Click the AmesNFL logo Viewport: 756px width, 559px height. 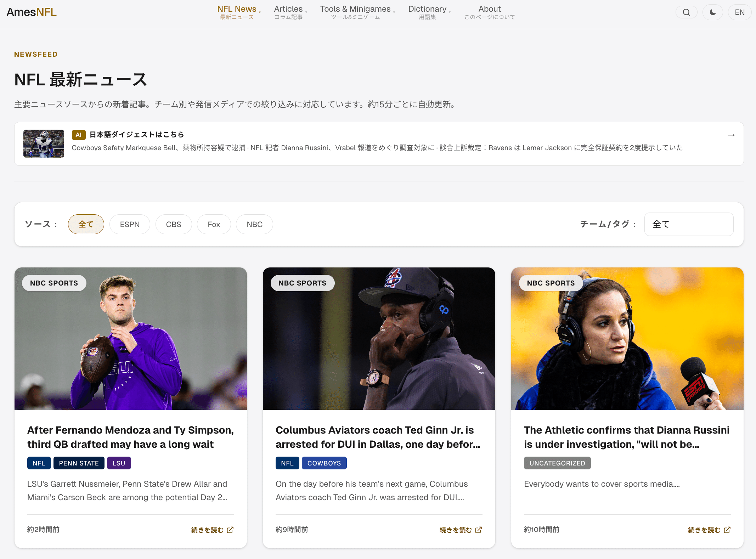click(x=32, y=12)
